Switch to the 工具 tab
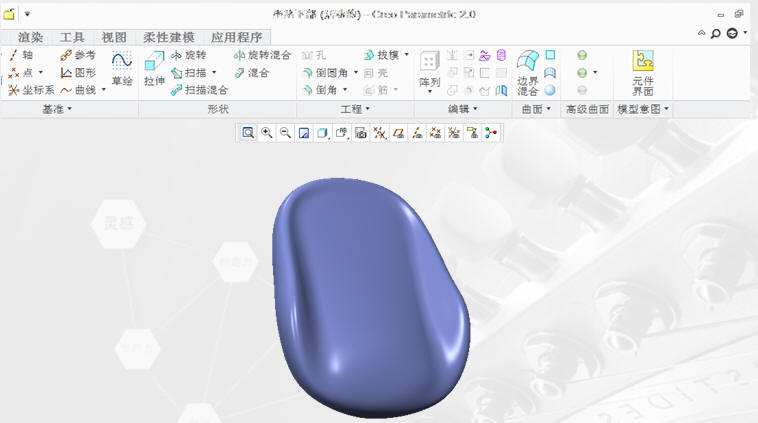 [x=72, y=37]
